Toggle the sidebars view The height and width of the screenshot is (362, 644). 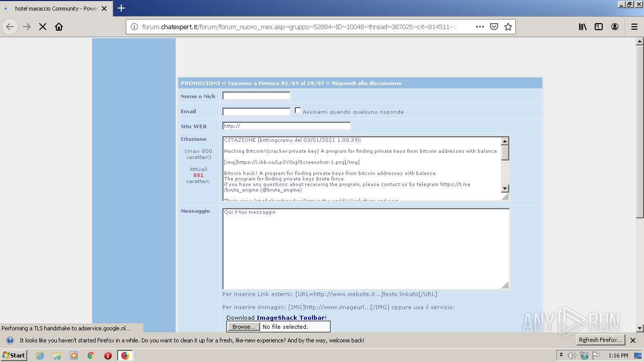click(599, 27)
